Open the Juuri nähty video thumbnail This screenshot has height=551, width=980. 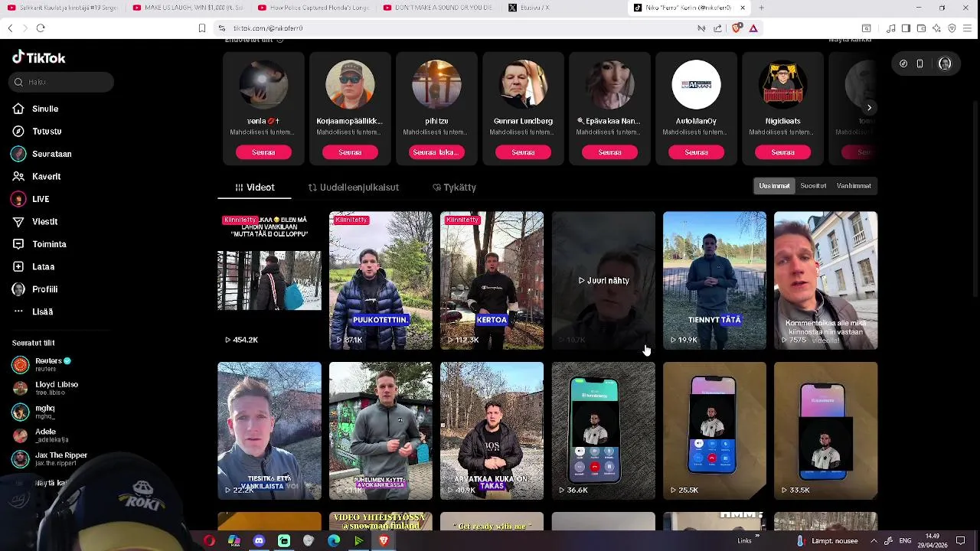603,281
